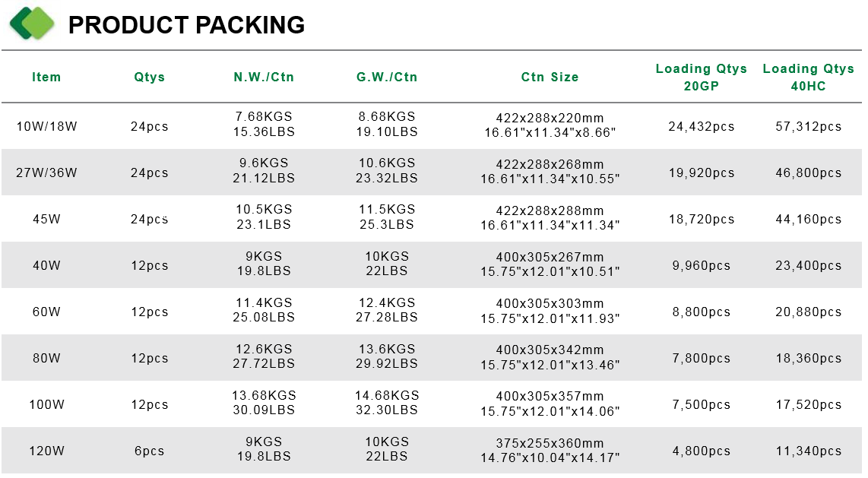Viewport: 868px width, 478px height.
Task: Select the Qtys column header
Action: [x=150, y=77]
